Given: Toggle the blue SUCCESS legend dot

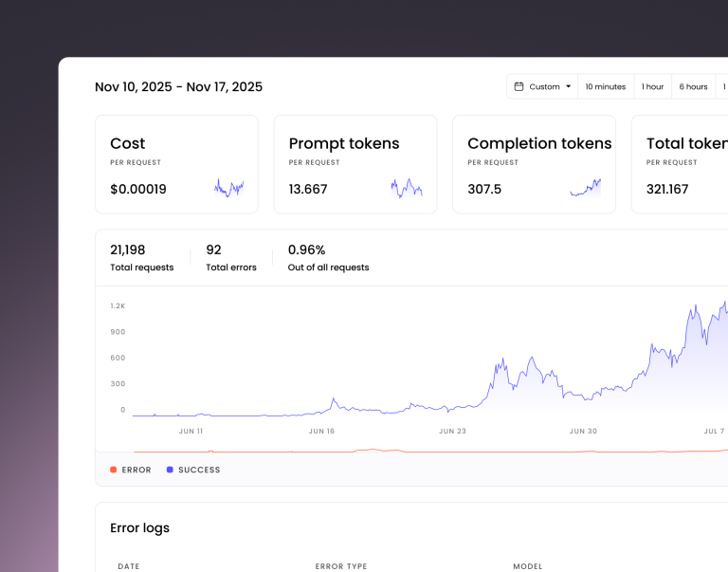Looking at the screenshot, I should coord(170,470).
